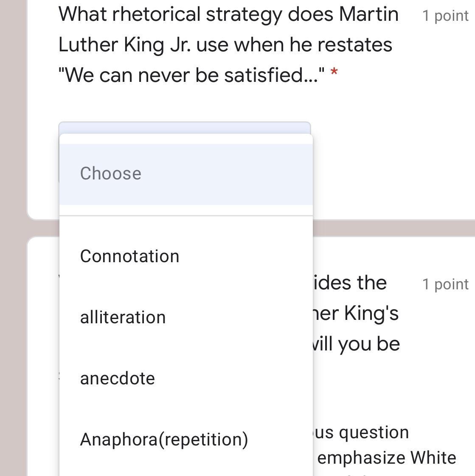
Task: Click the 'emphasize White' answer text
Action: 386,458
